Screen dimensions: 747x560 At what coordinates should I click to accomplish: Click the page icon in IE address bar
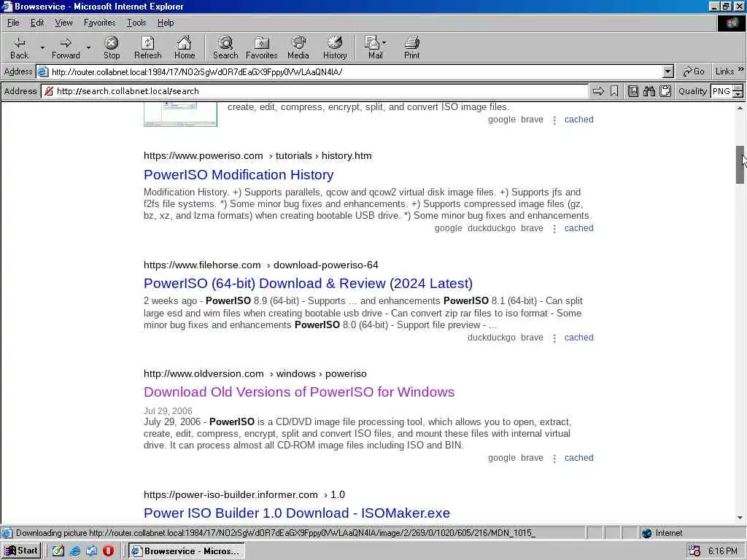point(43,72)
